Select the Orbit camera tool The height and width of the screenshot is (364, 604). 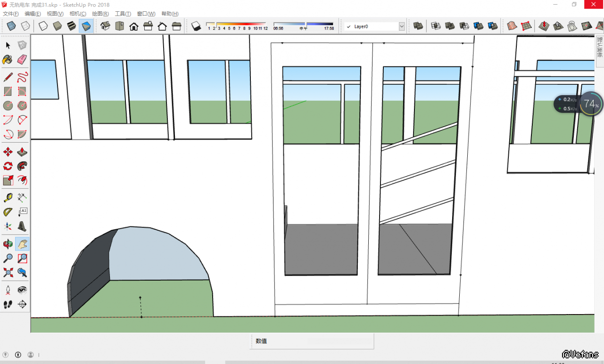coord(8,243)
